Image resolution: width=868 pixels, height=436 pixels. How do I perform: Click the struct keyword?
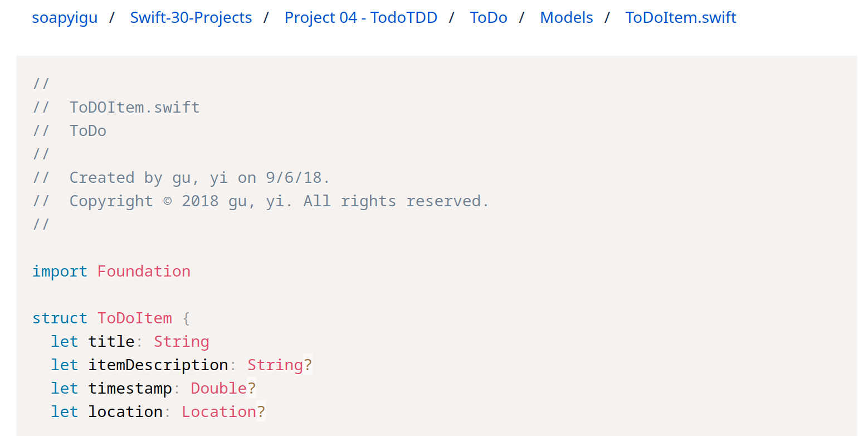pyautogui.click(x=60, y=318)
